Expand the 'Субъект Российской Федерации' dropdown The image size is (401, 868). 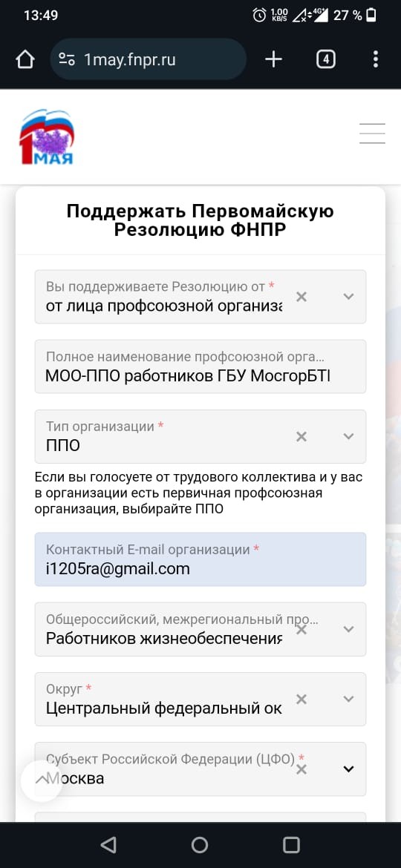pyautogui.click(x=348, y=769)
